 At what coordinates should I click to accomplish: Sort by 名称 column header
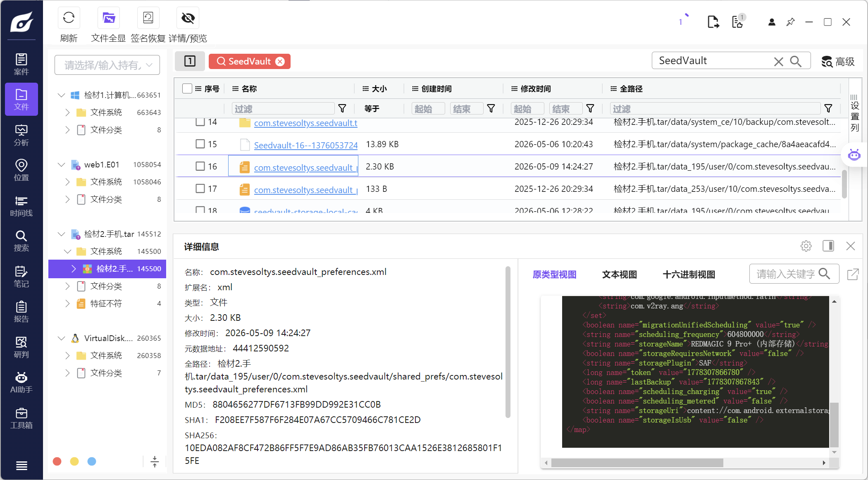(249, 88)
